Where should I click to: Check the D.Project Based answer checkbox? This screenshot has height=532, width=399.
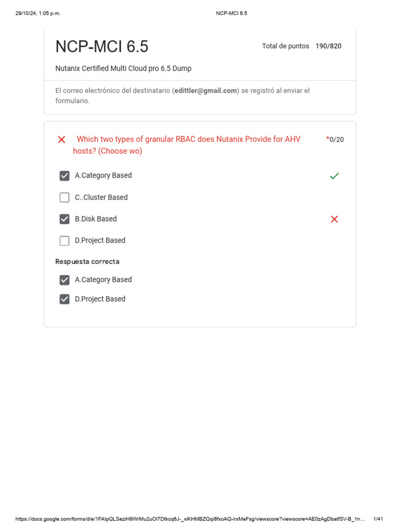pos(64,241)
